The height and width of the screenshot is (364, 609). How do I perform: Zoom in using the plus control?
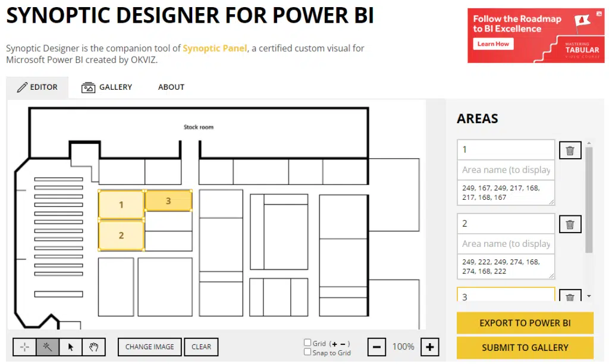coord(429,346)
